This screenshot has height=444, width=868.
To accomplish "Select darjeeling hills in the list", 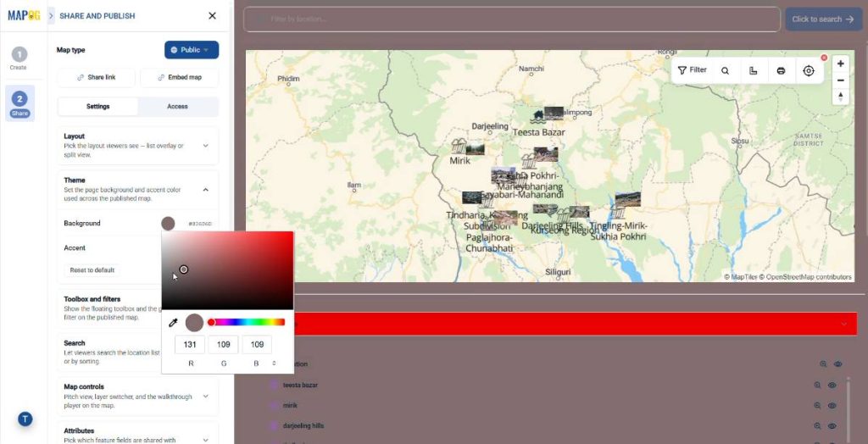I will coord(303,425).
